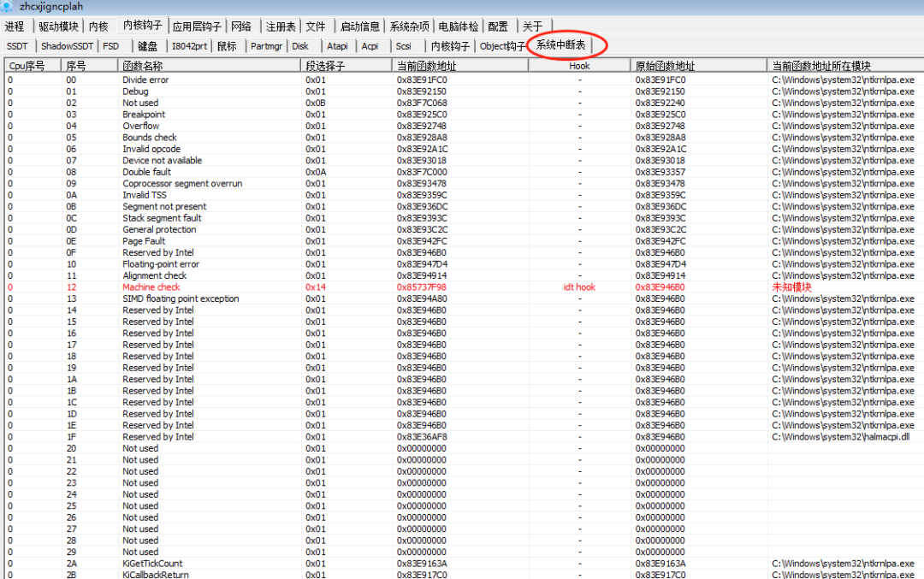The image size is (924, 579).
Task: Select the Breakpoint row
Action: [465, 115]
